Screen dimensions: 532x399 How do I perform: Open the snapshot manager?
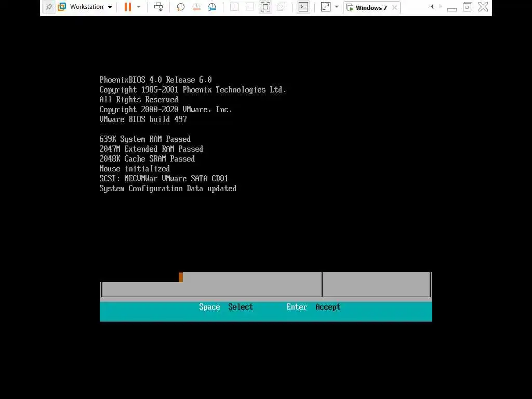tap(212, 7)
